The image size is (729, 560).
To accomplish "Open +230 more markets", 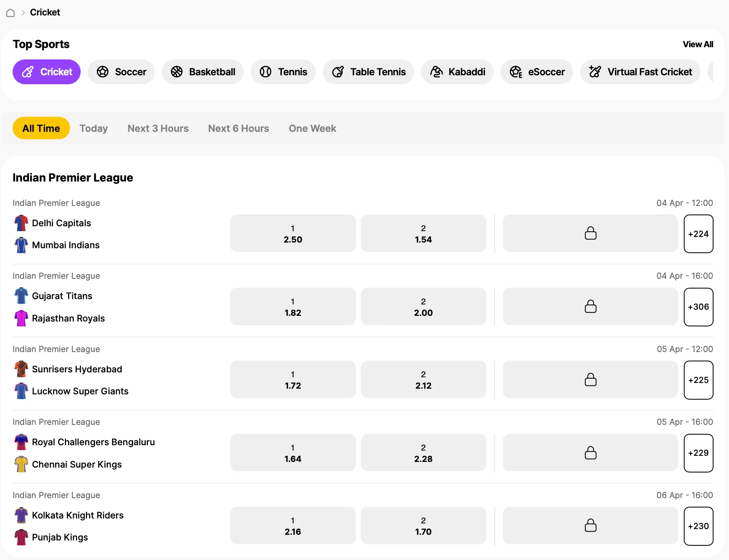I will coord(698,526).
